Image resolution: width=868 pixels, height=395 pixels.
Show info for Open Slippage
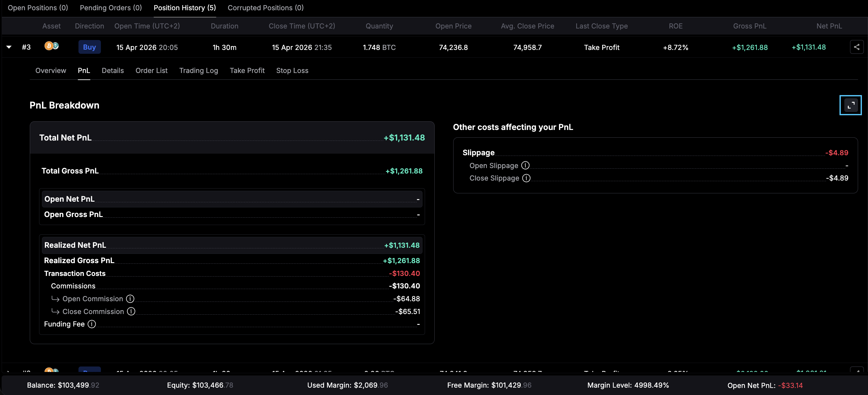point(525,165)
